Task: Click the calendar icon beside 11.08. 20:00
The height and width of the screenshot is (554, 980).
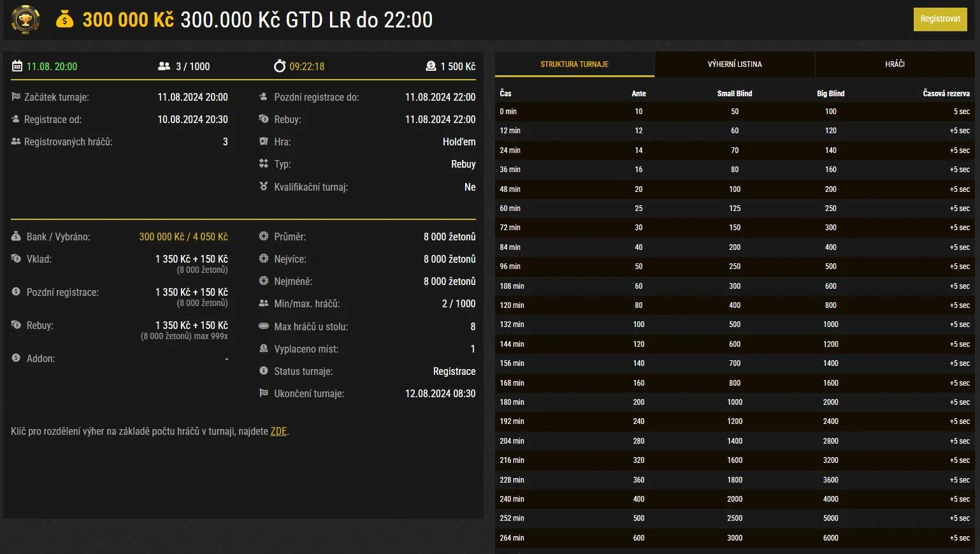Action: click(17, 66)
